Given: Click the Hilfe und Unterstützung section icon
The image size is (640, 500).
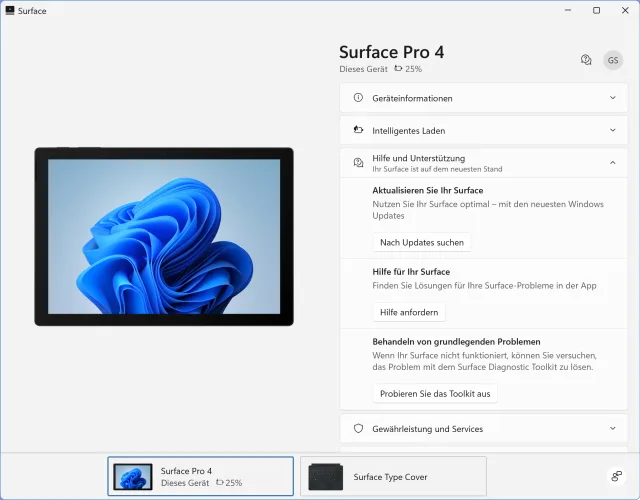Looking at the screenshot, I should 359,162.
